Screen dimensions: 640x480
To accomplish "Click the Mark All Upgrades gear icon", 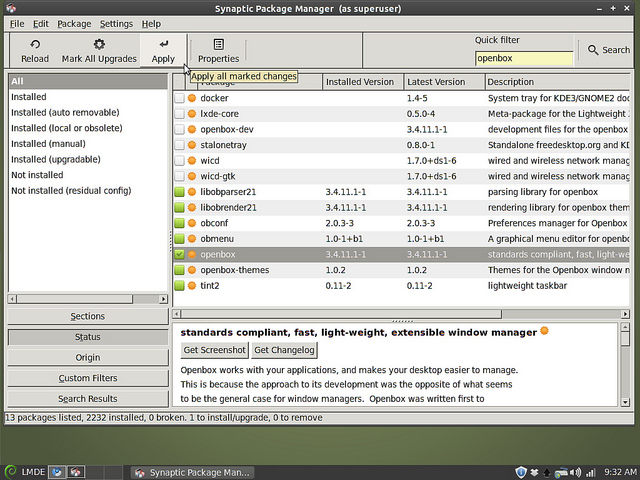I will [x=99, y=44].
